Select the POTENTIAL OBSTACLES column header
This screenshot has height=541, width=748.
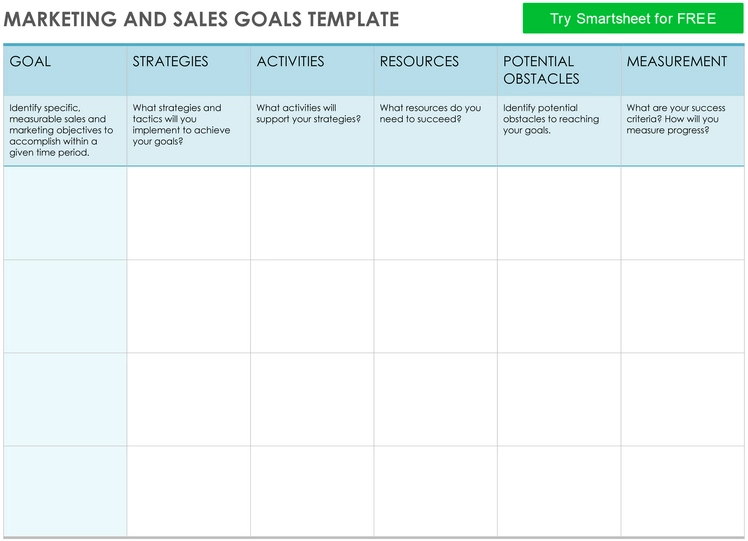(x=559, y=71)
